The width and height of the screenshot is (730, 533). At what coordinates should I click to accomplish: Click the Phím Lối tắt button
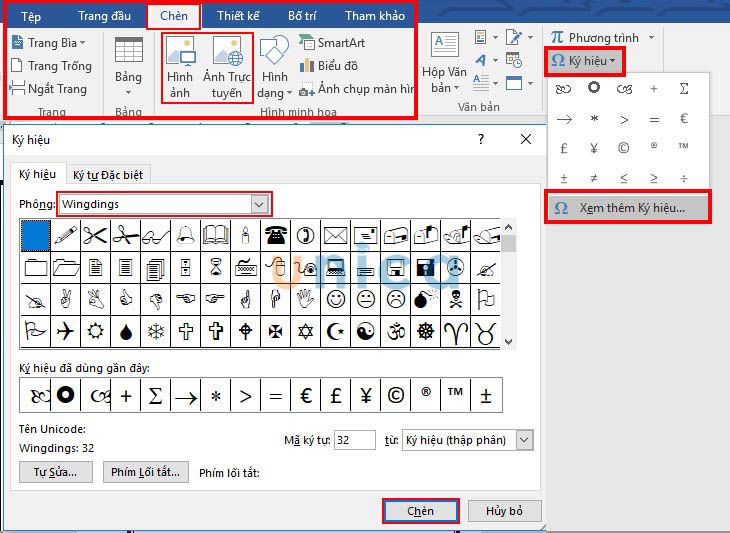146,472
